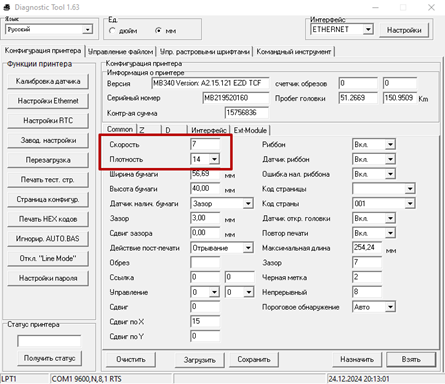This screenshot has height=384, width=445.
Task: Click the Ширина бумаги field
Action: pos(205,174)
